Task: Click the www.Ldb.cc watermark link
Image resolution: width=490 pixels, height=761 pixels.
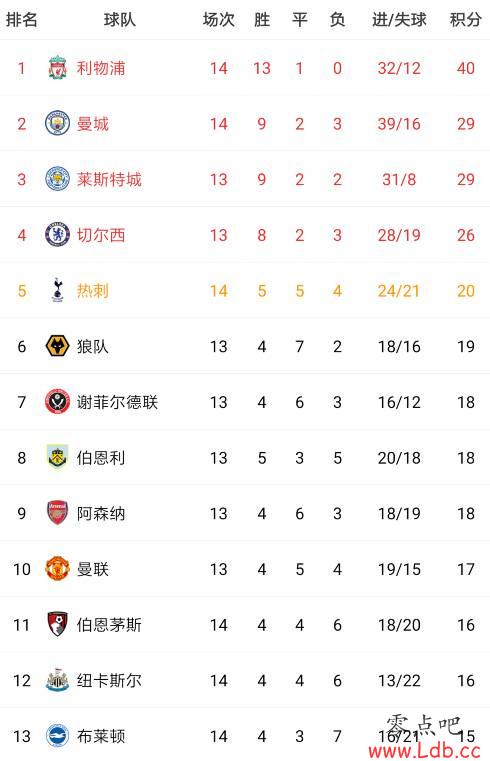Action: 424,750
